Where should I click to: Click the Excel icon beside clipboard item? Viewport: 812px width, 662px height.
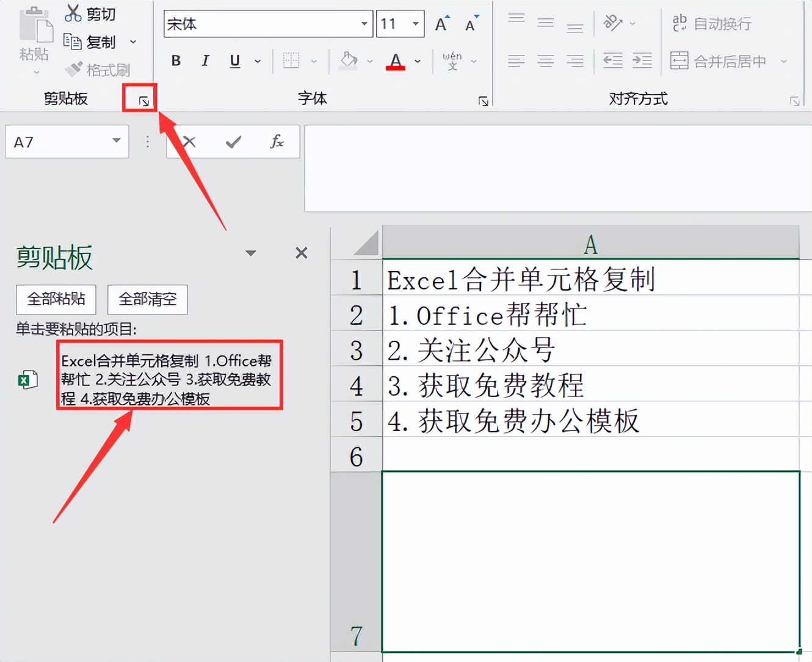pyautogui.click(x=27, y=380)
